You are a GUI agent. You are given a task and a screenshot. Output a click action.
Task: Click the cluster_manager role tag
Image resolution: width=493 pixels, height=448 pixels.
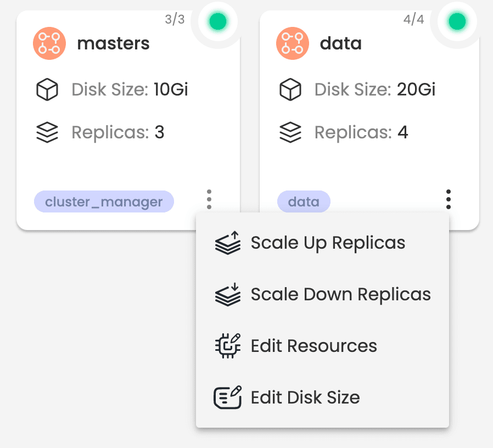tap(104, 201)
